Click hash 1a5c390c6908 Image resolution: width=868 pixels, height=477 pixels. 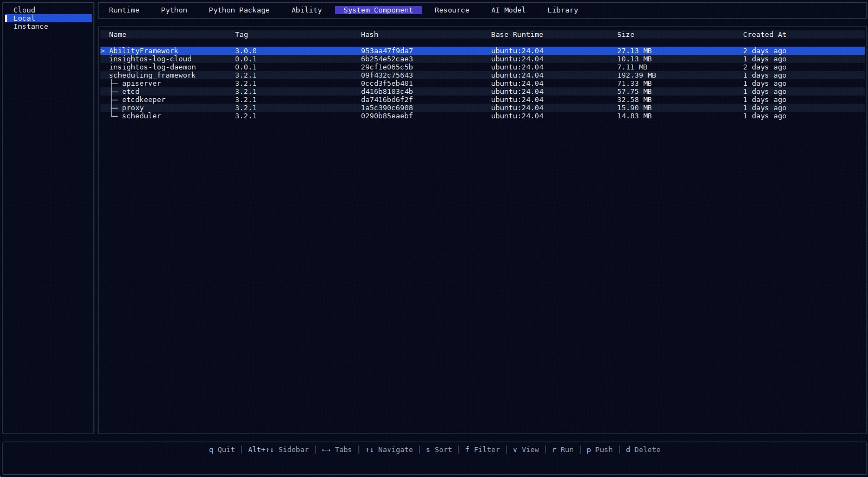(387, 107)
